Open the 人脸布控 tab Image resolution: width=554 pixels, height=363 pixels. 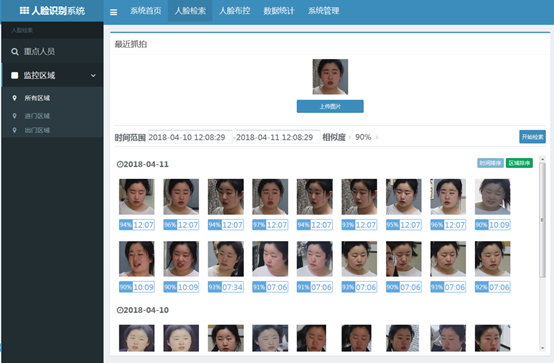pos(235,11)
